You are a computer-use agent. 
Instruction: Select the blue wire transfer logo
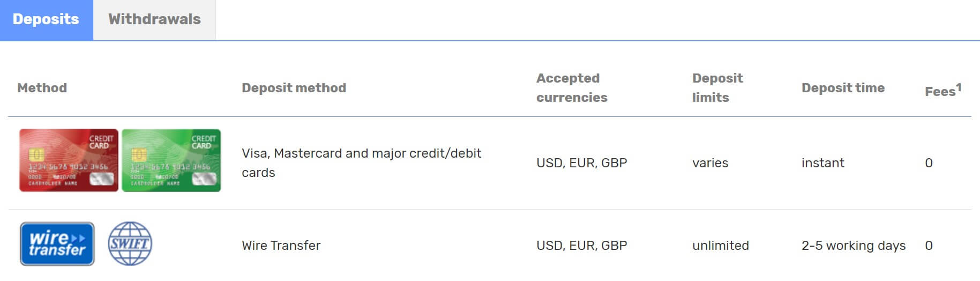coord(57,244)
